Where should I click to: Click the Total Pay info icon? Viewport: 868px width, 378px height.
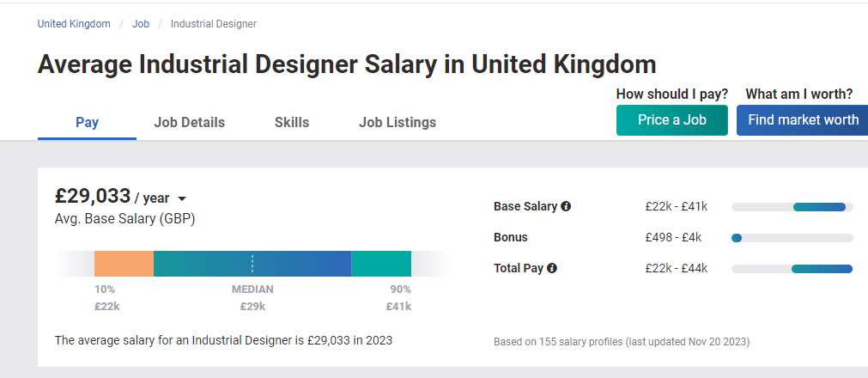[552, 268]
